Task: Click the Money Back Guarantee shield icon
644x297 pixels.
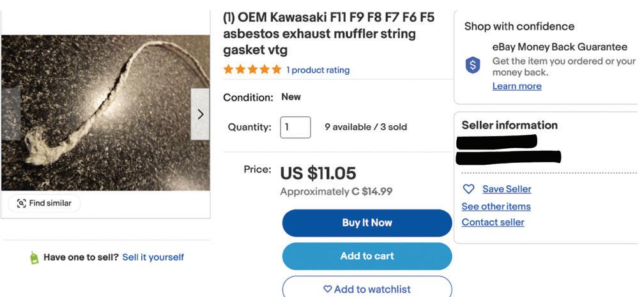Action: (x=473, y=65)
